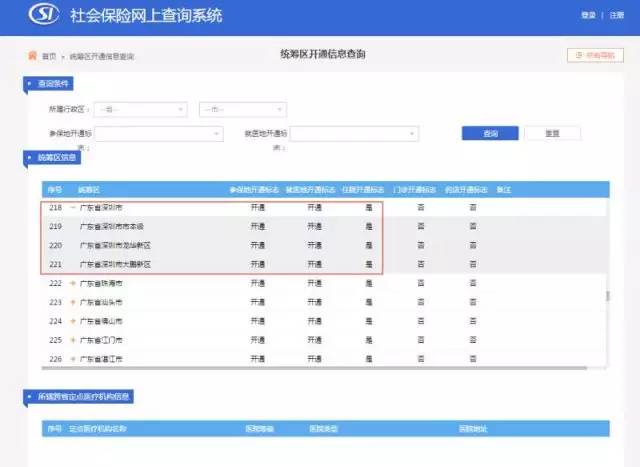Select the 所辖跨省定点医疗机构信息 section tab
The width and height of the screenshot is (640, 467).
(78, 396)
